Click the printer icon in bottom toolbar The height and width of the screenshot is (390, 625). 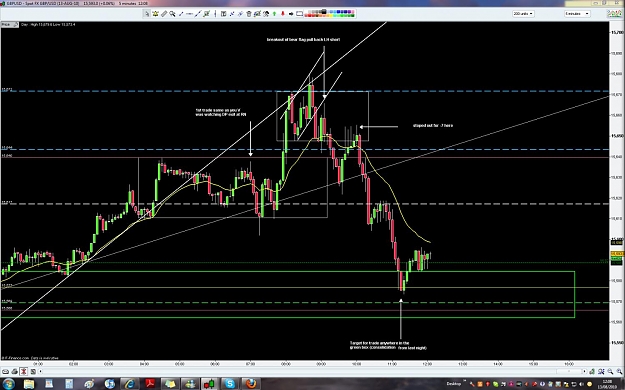pos(15,372)
